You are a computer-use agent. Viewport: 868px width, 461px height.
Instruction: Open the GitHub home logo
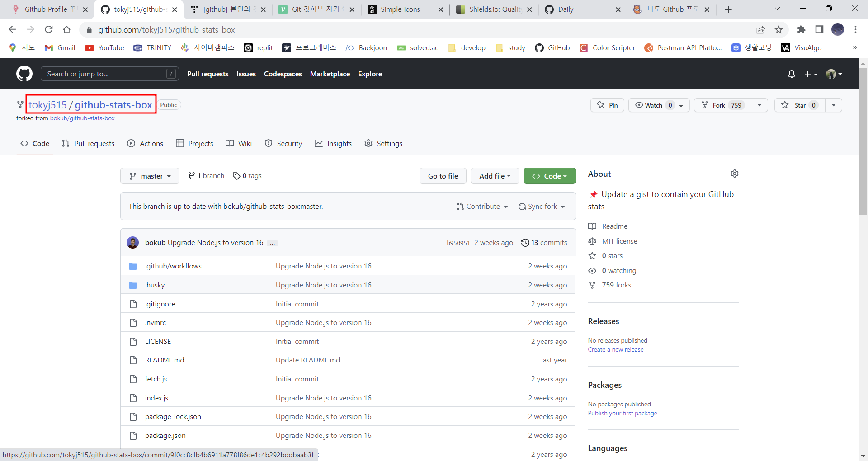pyautogui.click(x=24, y=74)
